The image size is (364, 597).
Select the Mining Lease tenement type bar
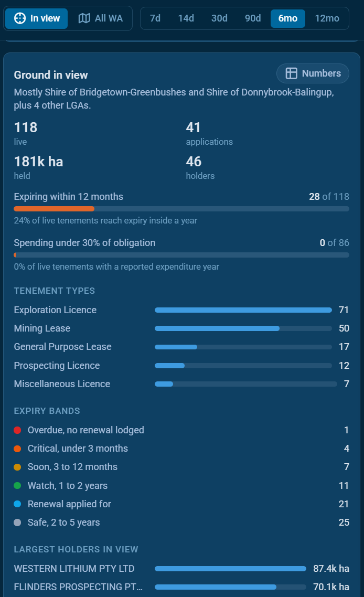coord(243,328)
